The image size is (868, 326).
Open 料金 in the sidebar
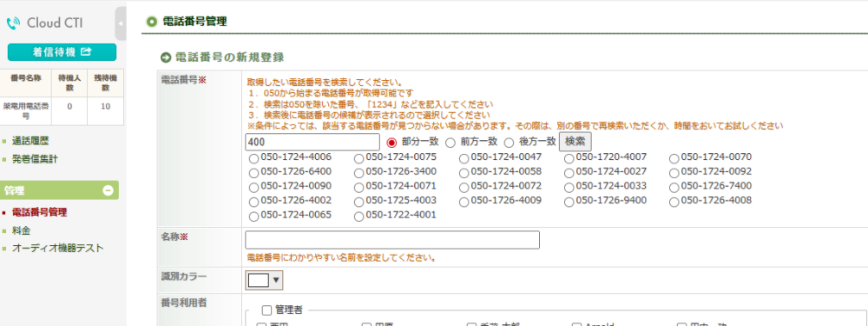21,230
